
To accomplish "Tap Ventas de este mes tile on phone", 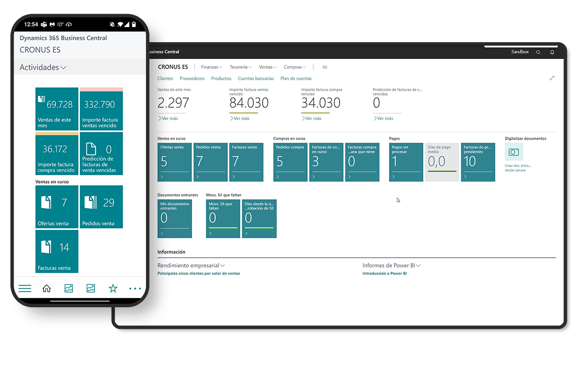I will (57, 109).
